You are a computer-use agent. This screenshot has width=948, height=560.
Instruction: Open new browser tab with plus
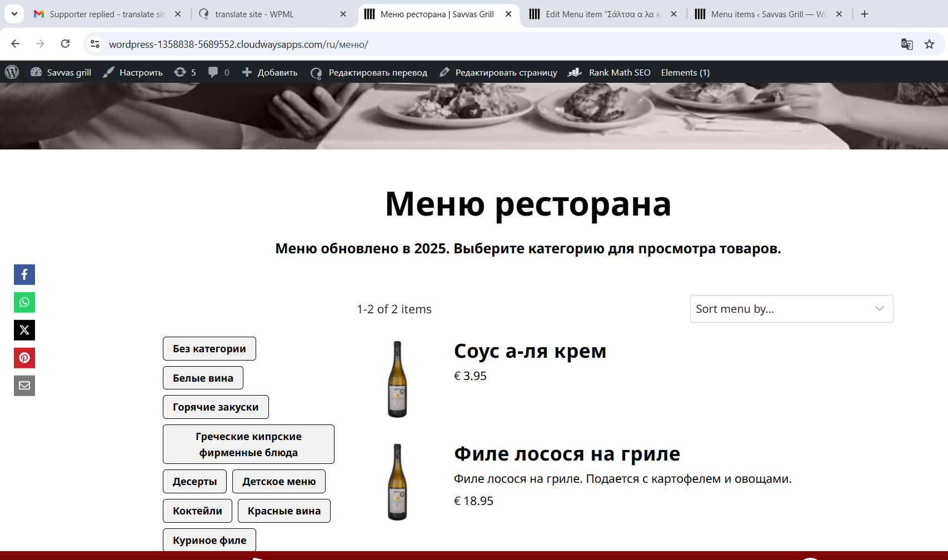865,14
